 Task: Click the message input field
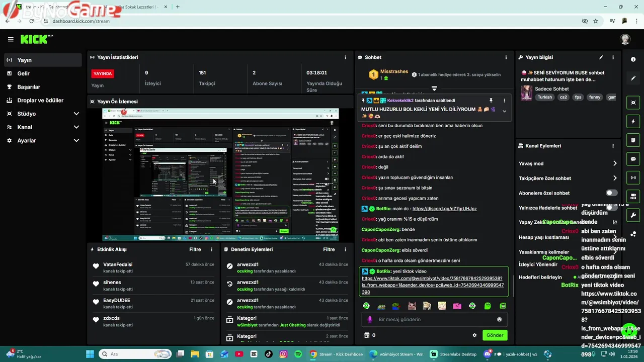434,319
